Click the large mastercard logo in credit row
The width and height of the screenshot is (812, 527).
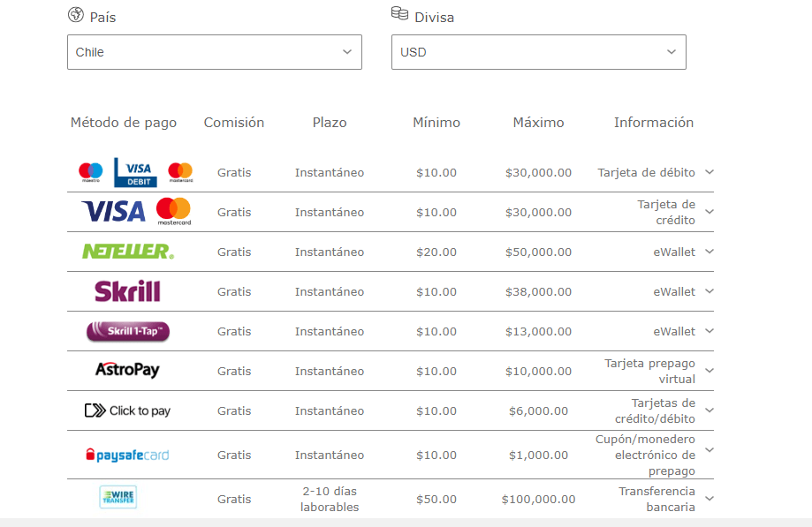pos(173,212)
